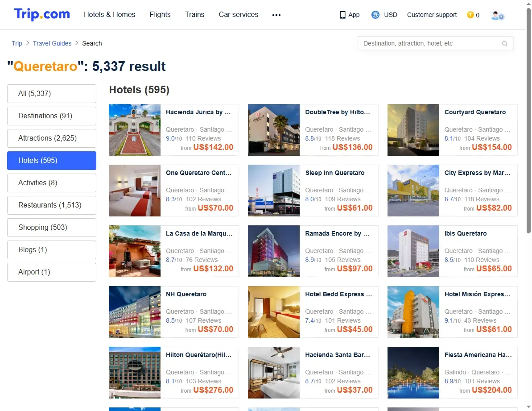
Task: Open the La Casa de la Marquesa photo
Action: (x=135, y=251)
